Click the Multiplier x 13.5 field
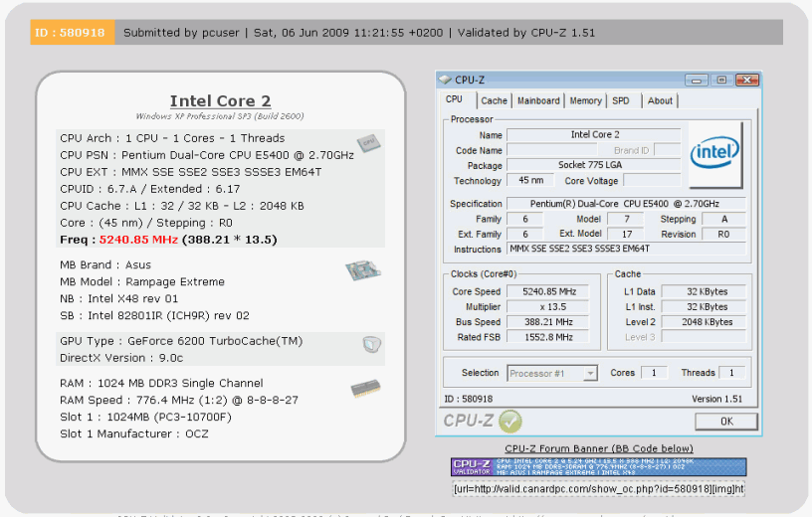Viewport: 812px width, 517px height. click(548, 307)
